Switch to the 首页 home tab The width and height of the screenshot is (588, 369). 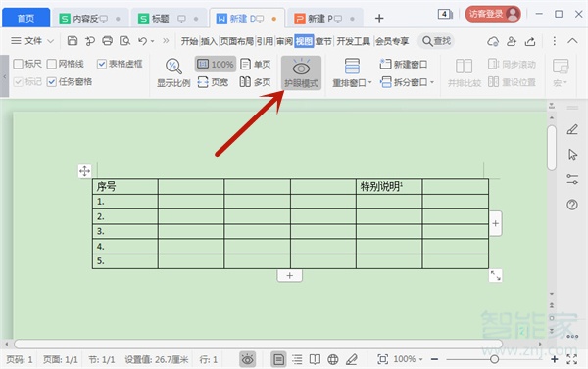pos(25,18)
